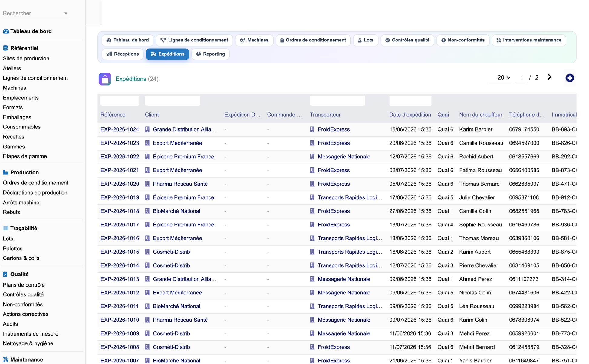Switch to Machines tab
Screen dimensions: 589x364
[x=254, y=40]
